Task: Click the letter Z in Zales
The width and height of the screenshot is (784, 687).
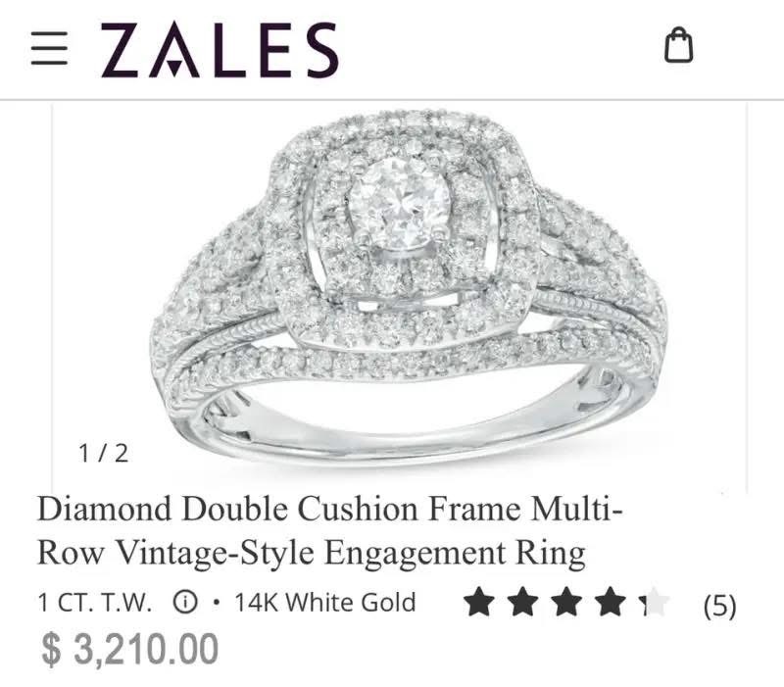Action: click(x=120, y=50)
